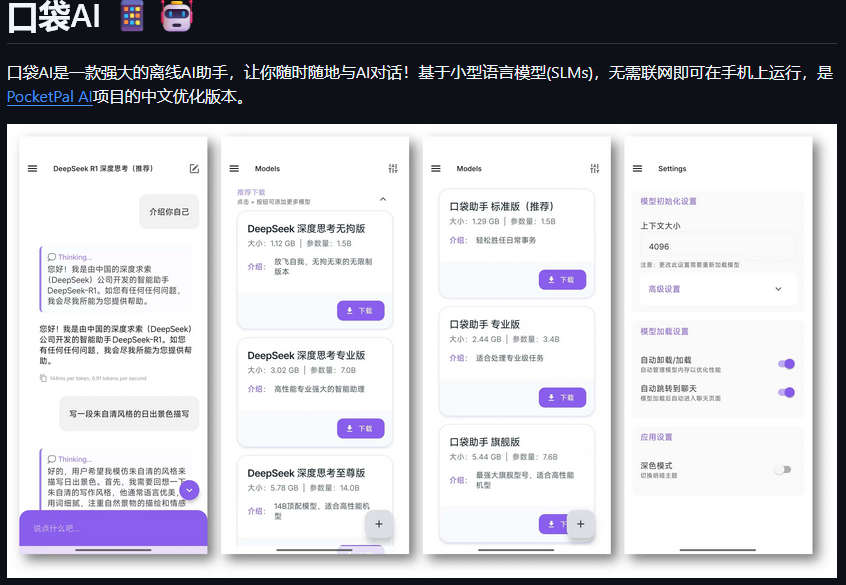Download 口袋助手 旗舰版 model
The height and width of the screenshot is (585, 846).
[x=553, y=524]
